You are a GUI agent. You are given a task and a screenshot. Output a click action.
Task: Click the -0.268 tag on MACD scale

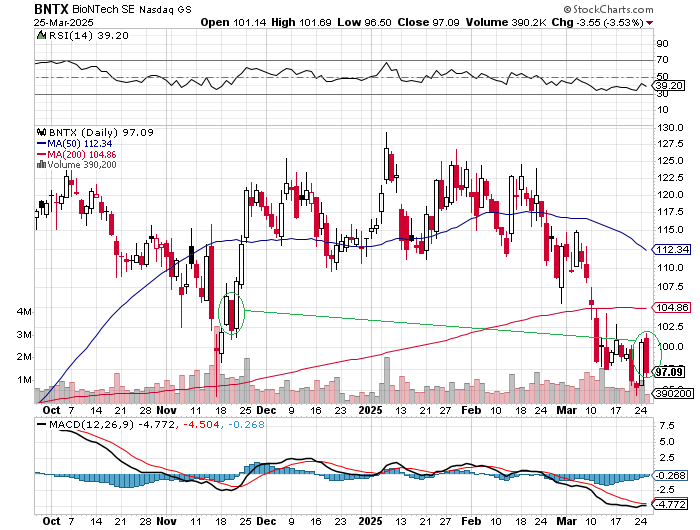[671, 476]
